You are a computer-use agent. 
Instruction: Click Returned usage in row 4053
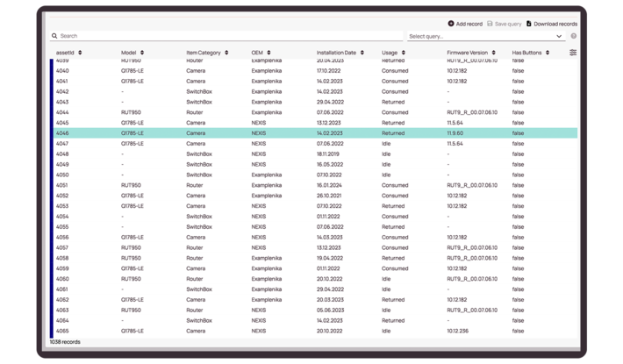tap(393, 206)
